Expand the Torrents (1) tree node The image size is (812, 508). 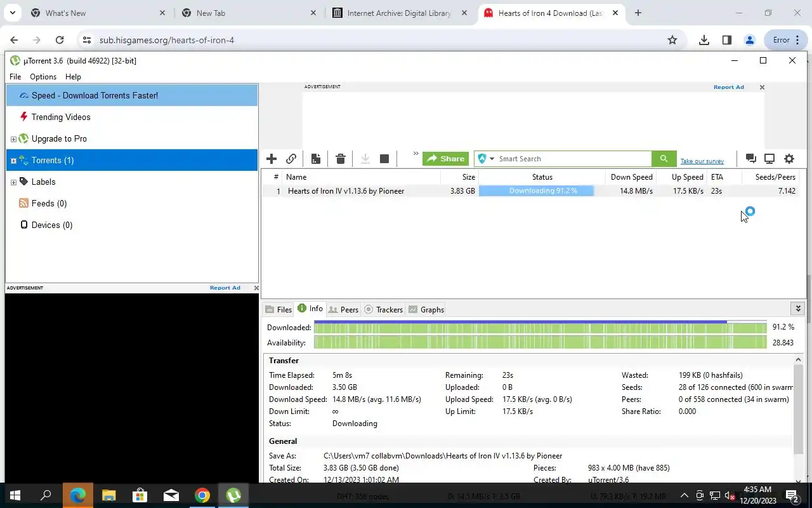pyautogui.click(x=13, y=161)
